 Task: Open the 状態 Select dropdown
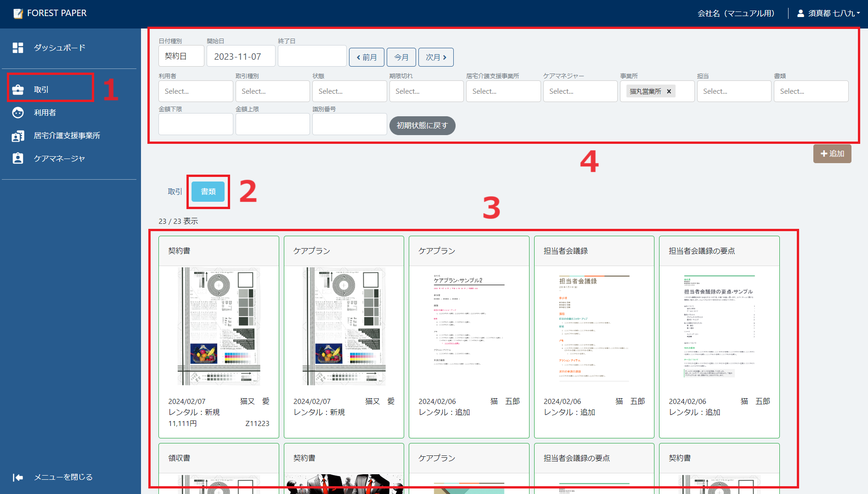pyautogui.click(x=349, y=91)
